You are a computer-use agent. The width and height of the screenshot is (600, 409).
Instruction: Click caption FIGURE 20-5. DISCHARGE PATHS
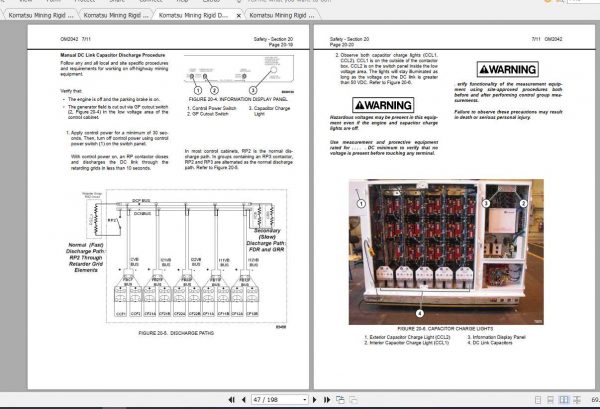pyautogui.click(x=176, y=333)
